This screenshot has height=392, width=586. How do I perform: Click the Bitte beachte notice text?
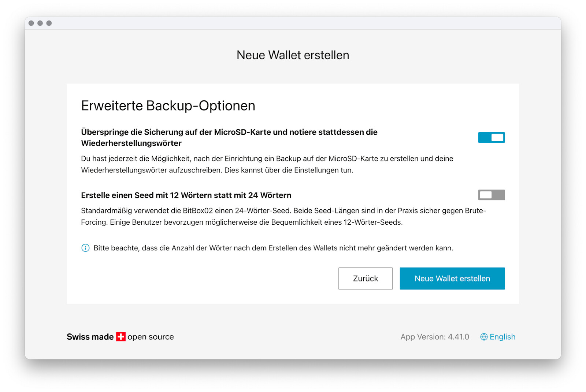(273, 248)
